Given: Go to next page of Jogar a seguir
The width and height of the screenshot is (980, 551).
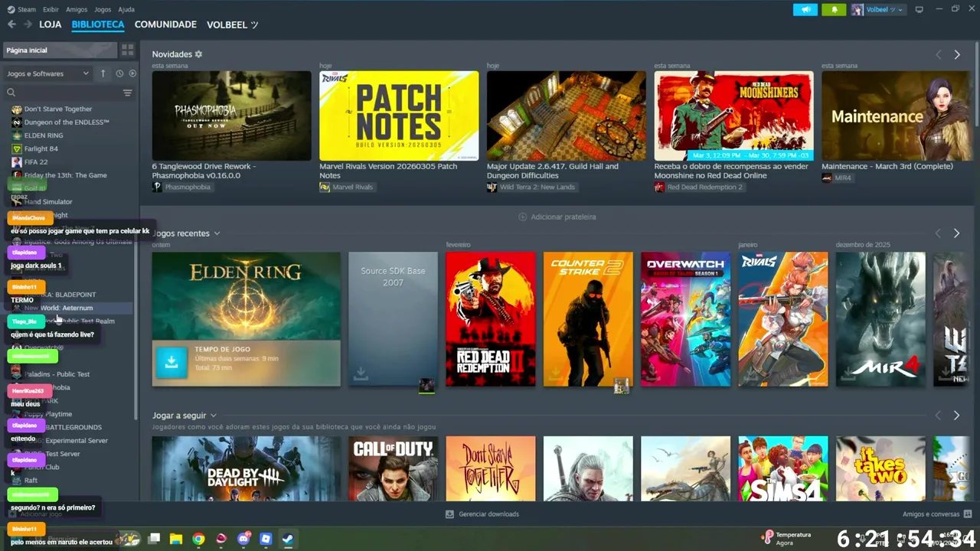Looking at the screenshot, I should click(956, 416).
